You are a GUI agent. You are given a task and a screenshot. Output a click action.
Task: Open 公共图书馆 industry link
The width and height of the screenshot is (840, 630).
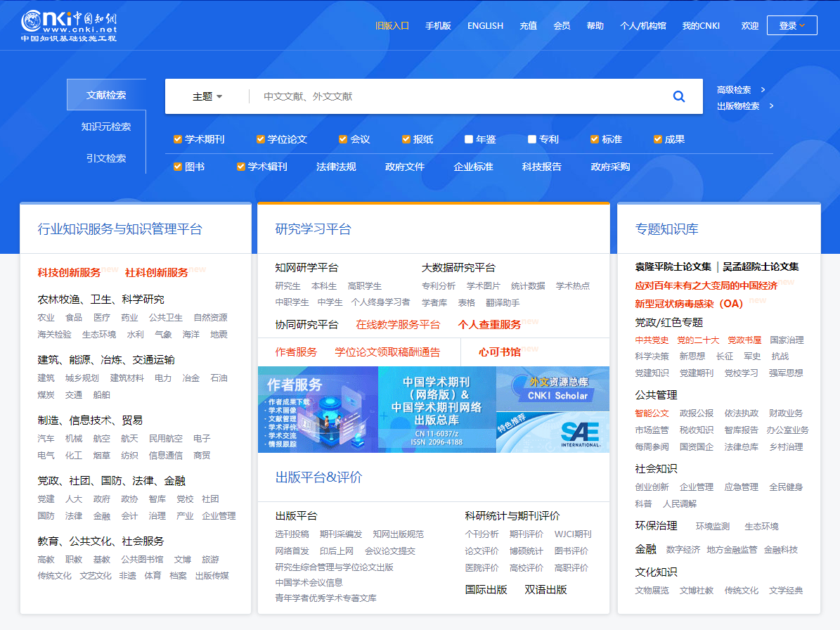(x=142, y=559)
